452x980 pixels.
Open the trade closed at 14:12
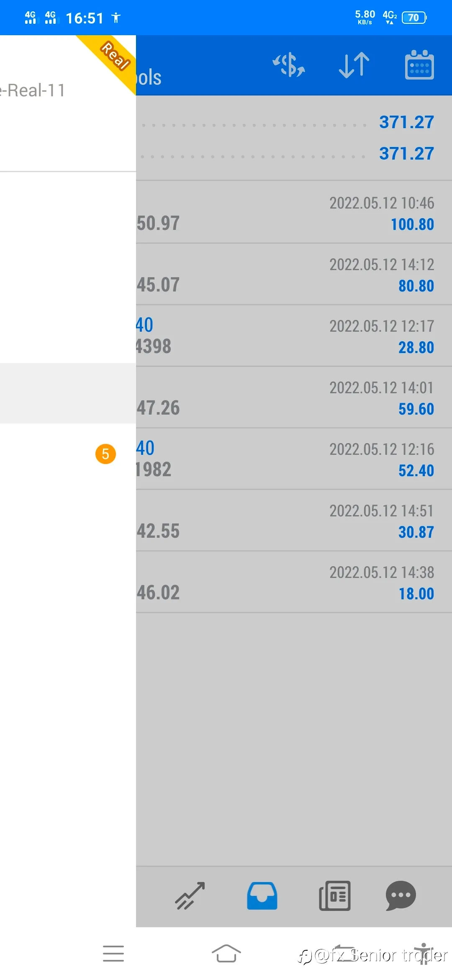(x=294, y=274)
